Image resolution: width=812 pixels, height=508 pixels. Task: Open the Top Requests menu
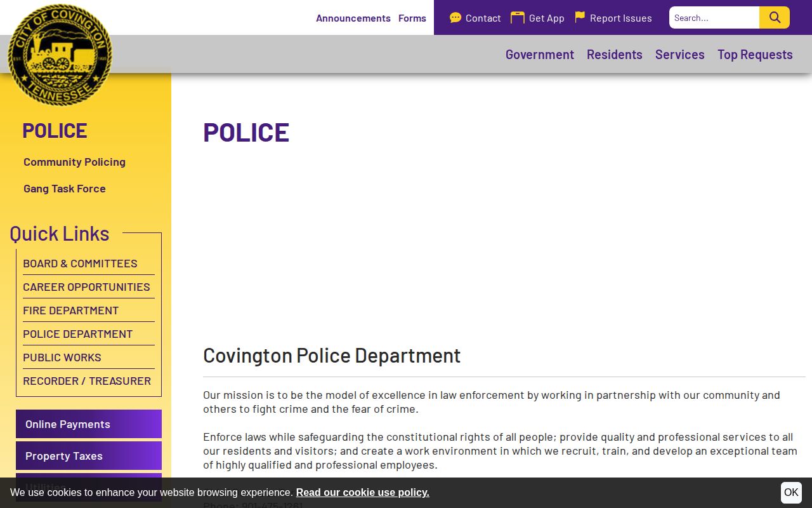755,55
